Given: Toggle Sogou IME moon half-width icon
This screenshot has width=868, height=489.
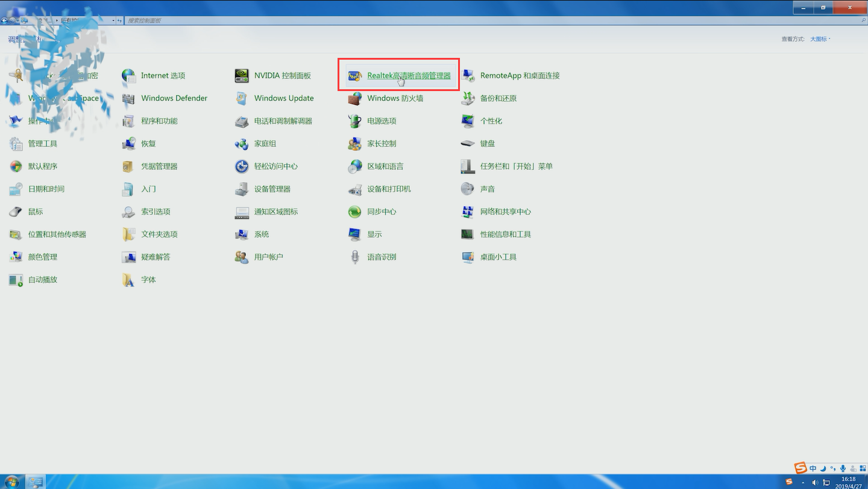Looking at the screenshot, I should tap(823, 468).
